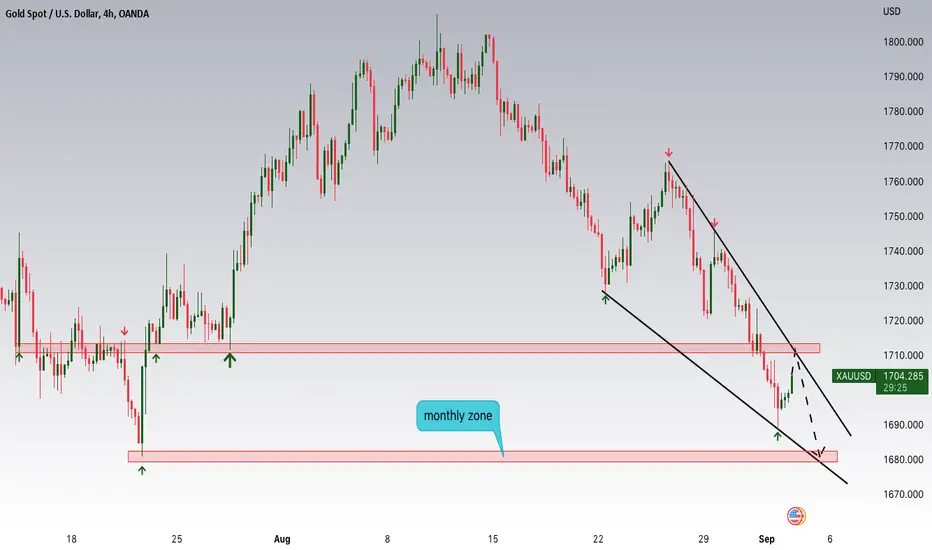
Task: Click the current price label 1704.285
Action: [x=903, y=376]
